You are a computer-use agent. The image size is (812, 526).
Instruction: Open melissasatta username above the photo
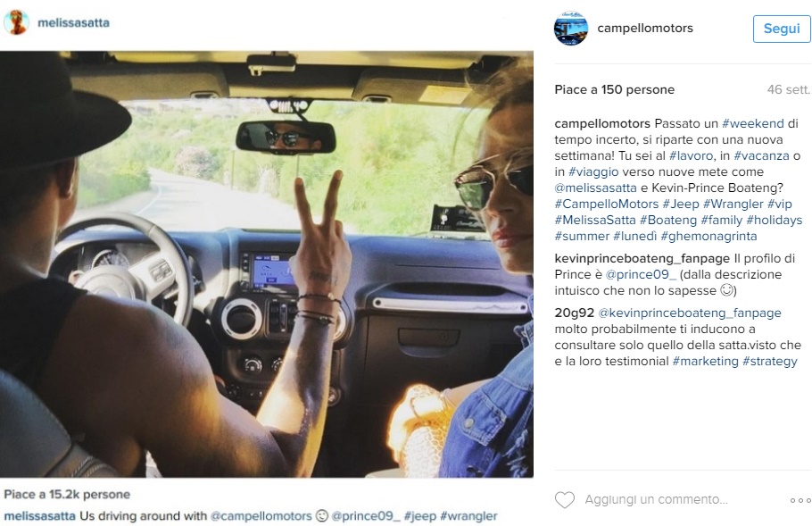(x=73, y=23)
